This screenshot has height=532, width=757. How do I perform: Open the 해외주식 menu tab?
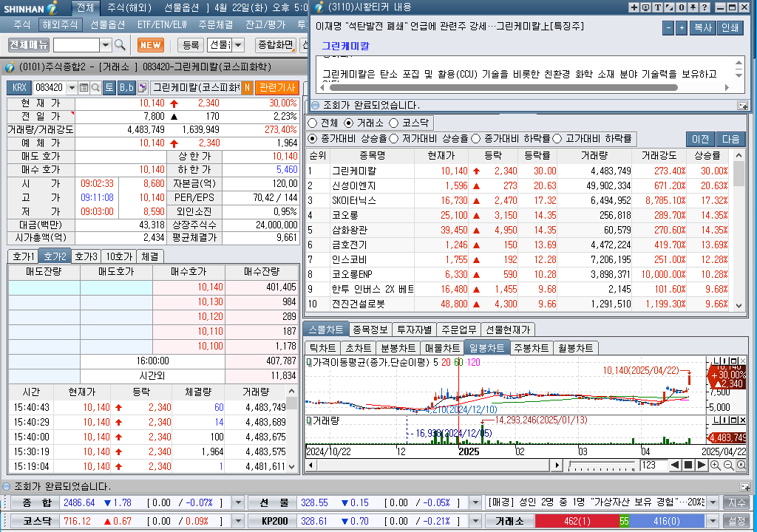click(60, 24)
